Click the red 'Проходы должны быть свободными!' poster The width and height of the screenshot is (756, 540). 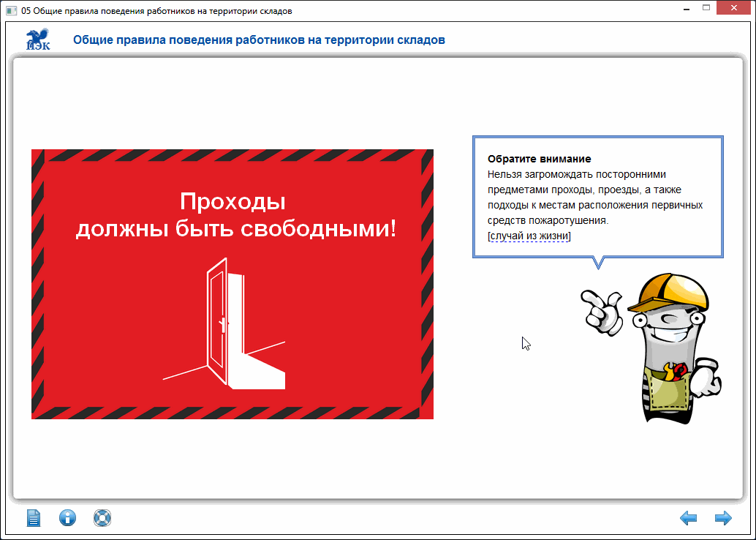[233, 284]
